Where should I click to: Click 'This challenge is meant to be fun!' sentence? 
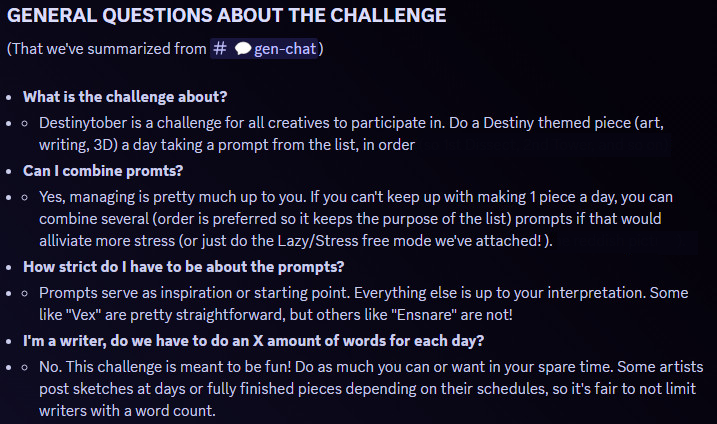(x=189, y=364)
